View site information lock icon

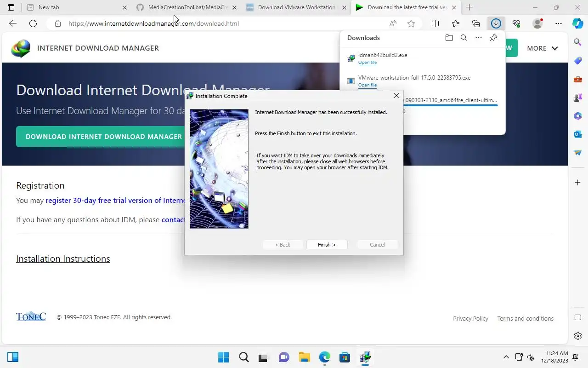58,23
